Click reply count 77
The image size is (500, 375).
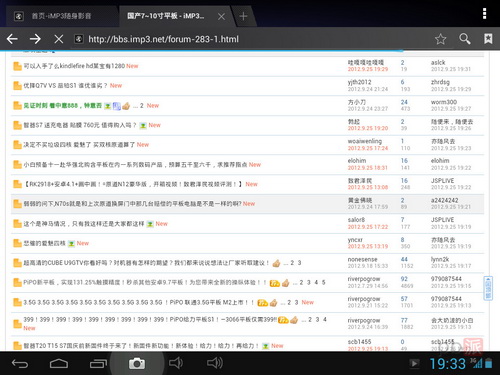click(404, 320)
